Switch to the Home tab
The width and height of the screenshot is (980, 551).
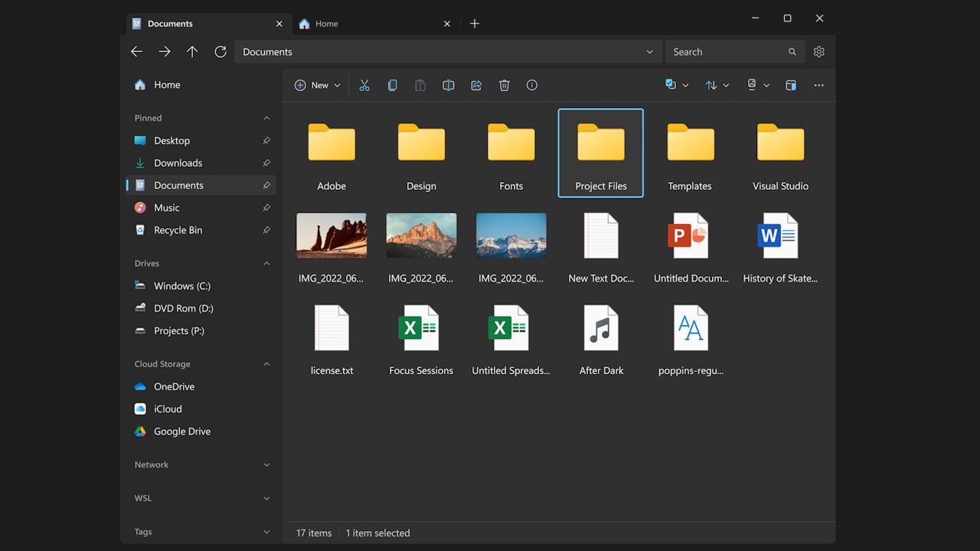point(327,24)
